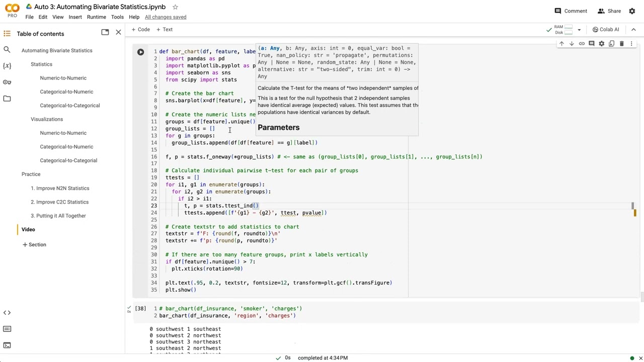Copy link to cell icon
644x362 pixels.
[582, 44]
